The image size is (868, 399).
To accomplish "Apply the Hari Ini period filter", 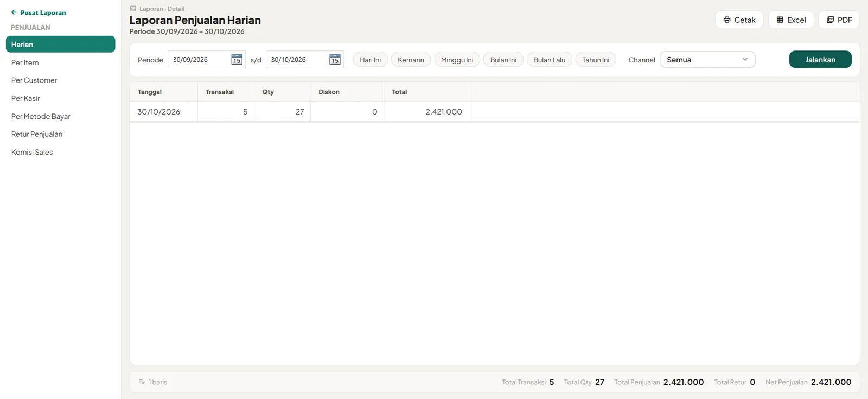I will coord(371,60).
